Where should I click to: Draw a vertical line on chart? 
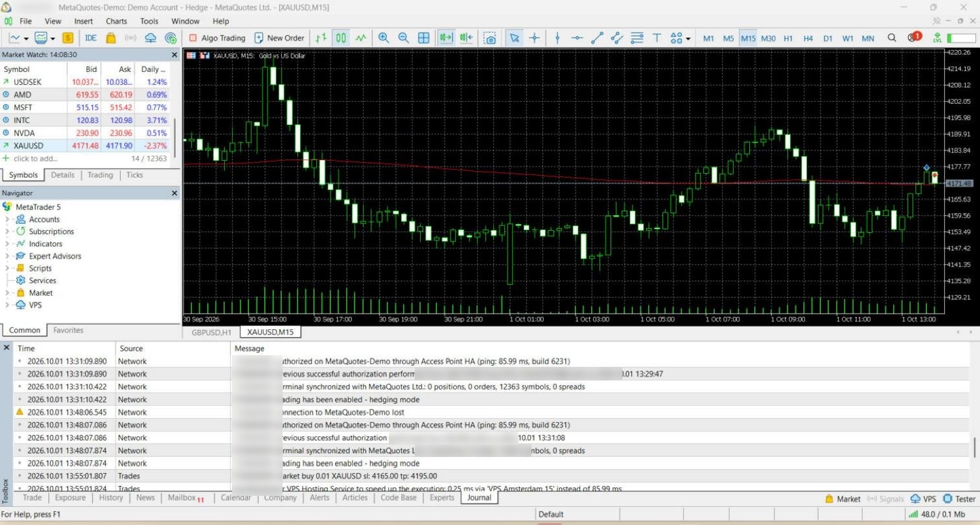point(557,38)
